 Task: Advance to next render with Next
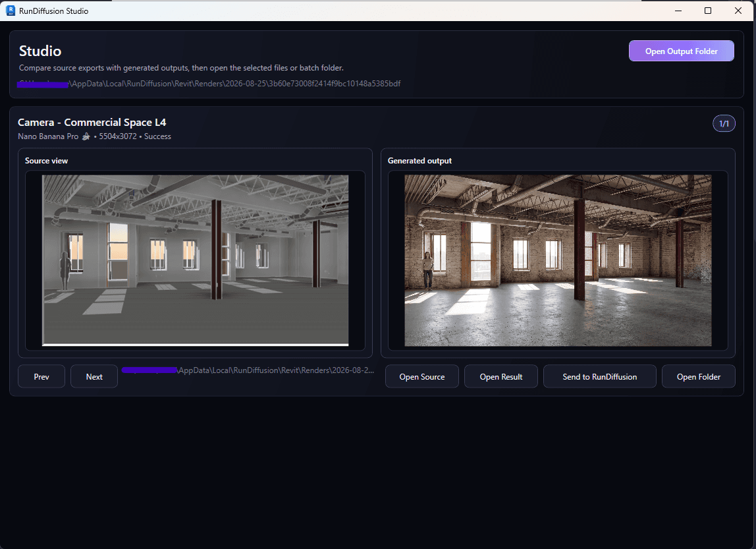click(94, 377)
